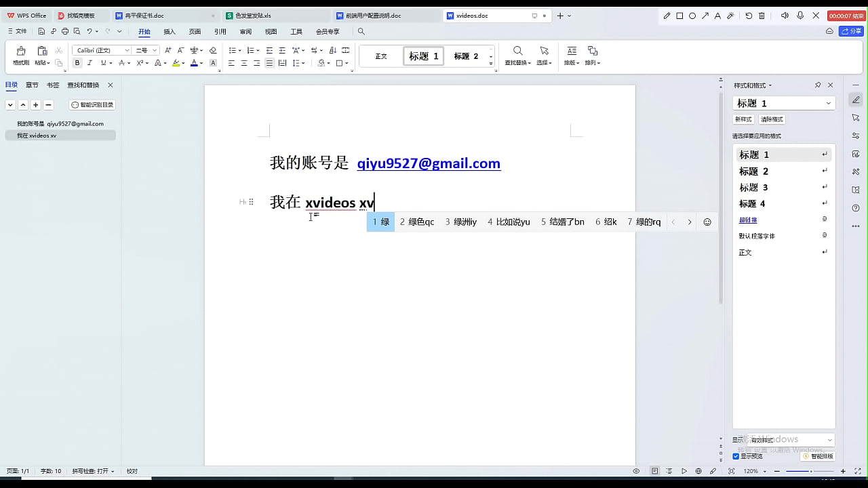Justify the paragraph text
Screen dimensions: 868x488
(269, 63)
